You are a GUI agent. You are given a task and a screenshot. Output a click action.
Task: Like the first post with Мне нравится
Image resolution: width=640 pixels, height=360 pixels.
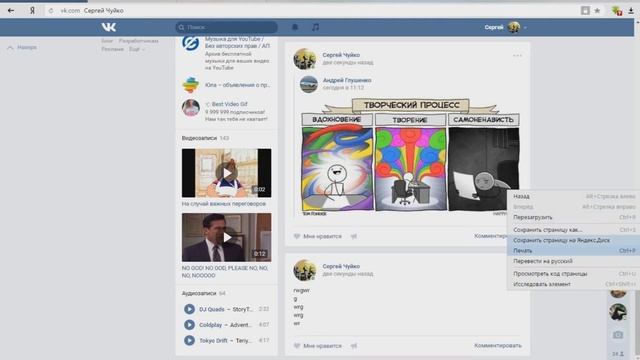click(x=318, y=236)
